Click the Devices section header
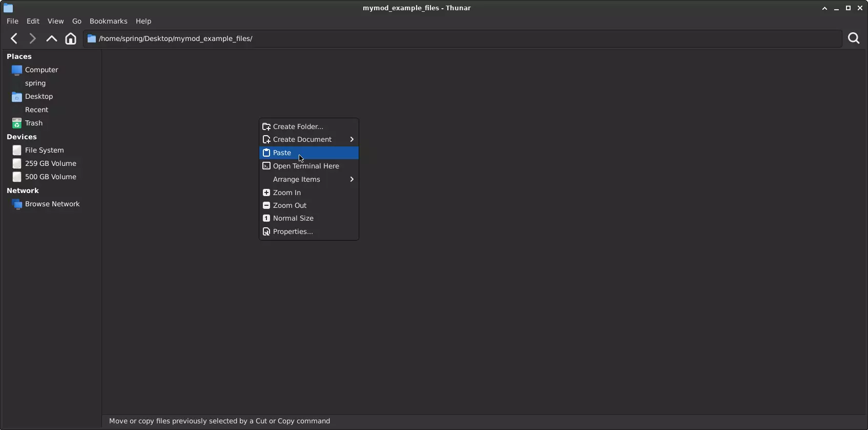This screenshot has width=868, height=430. pyautogui.click(x=22, y=137)
